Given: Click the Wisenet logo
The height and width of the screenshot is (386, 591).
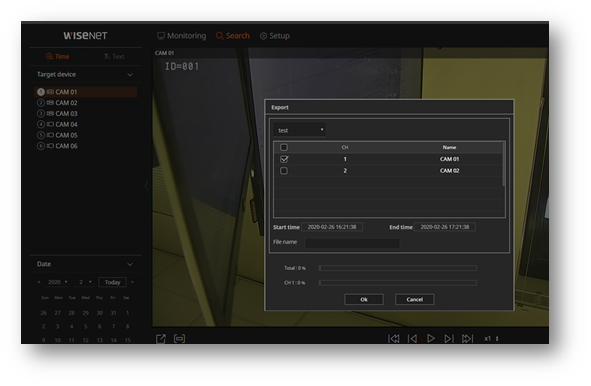Looking at the screenshot, I should point(85,36).
